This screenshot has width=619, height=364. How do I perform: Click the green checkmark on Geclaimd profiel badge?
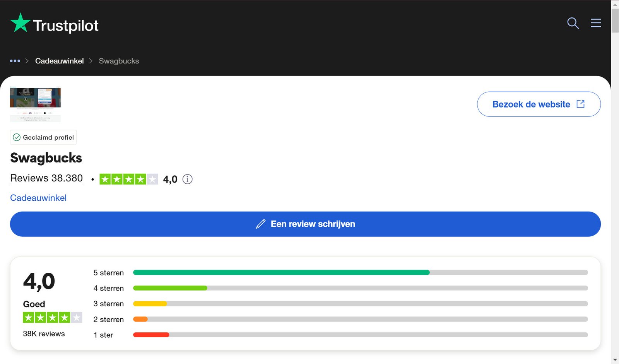(16, 137)
